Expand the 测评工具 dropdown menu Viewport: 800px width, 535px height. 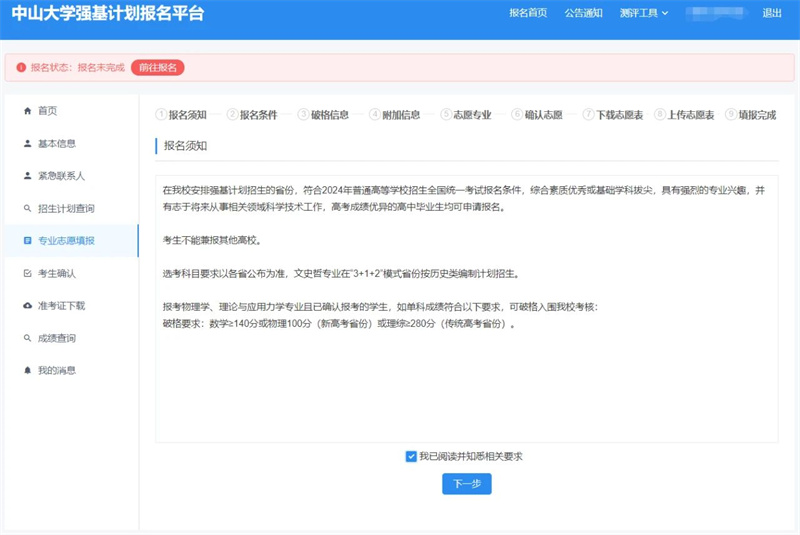pyautogui.click(x=643, y=13)
